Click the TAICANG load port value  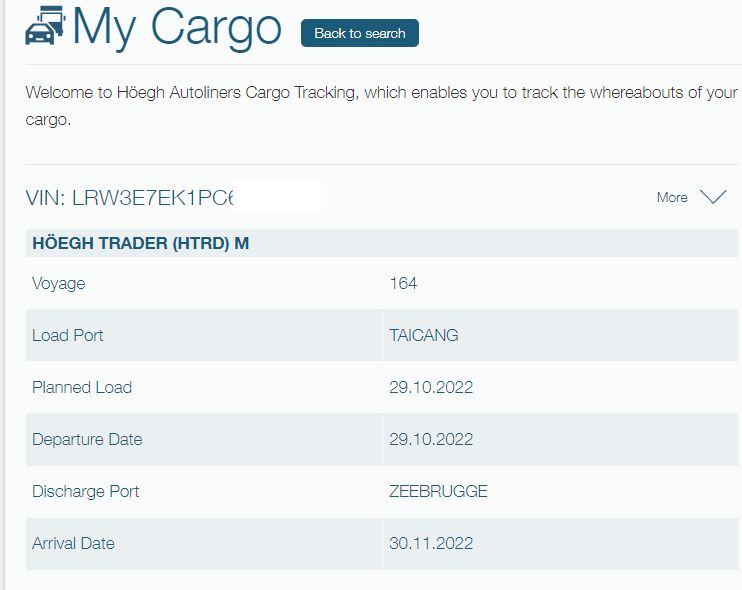click(x=424, y=335)
